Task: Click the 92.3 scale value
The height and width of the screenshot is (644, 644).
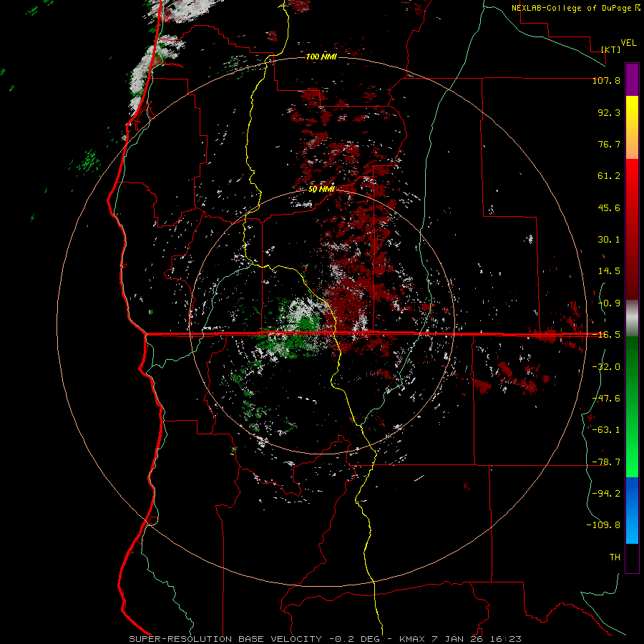Action: pos(609,112)
